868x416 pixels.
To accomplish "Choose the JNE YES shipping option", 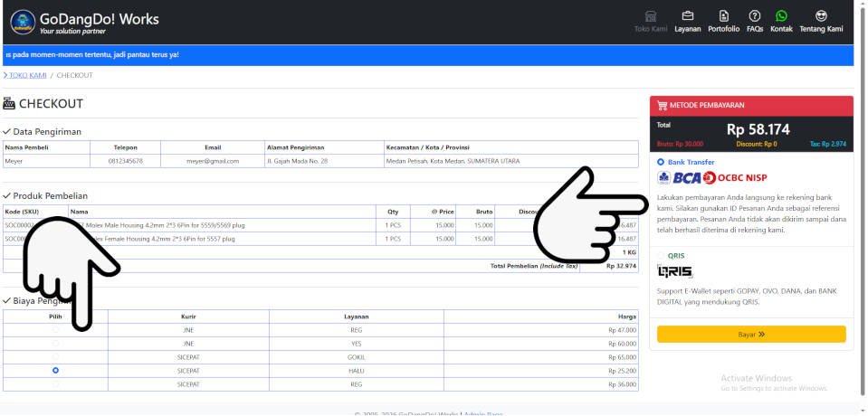I will (x=56, y=344).
